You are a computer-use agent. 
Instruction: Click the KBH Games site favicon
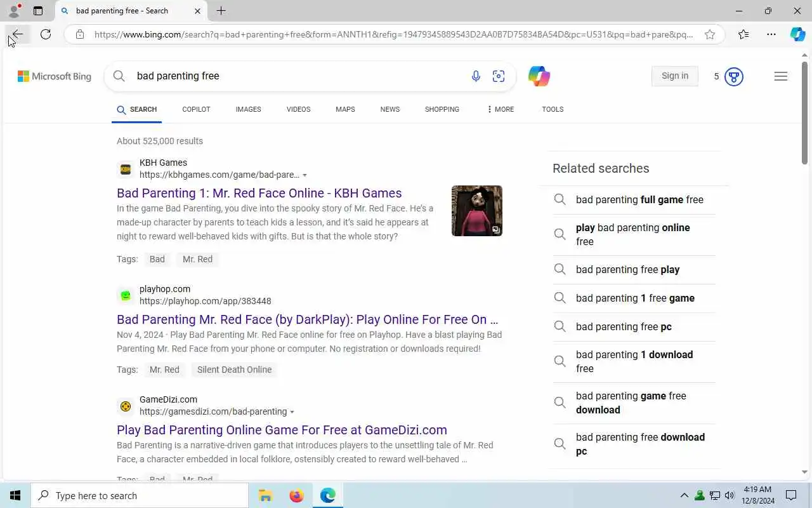(126, 169)
